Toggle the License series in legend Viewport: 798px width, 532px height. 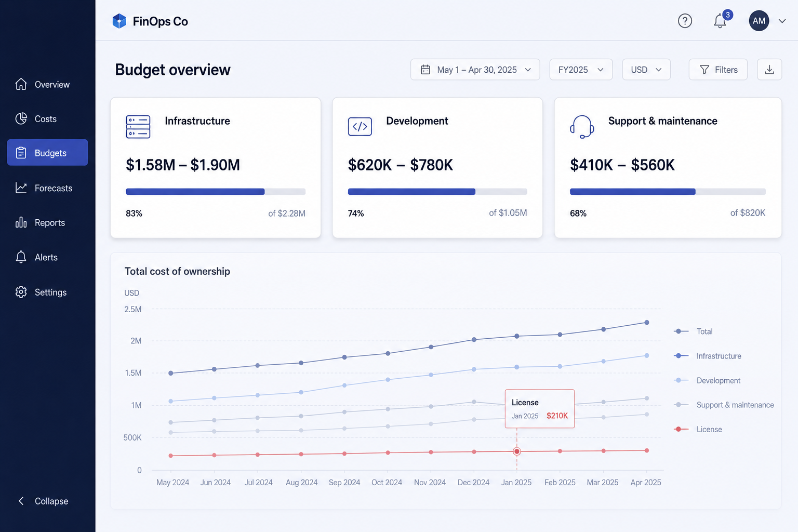coord(698,429)
